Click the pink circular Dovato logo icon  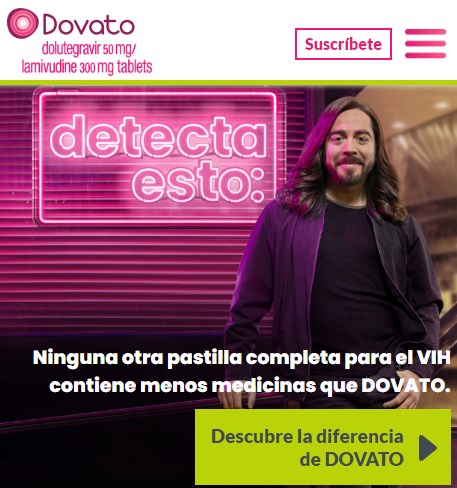tap(23, 23)
